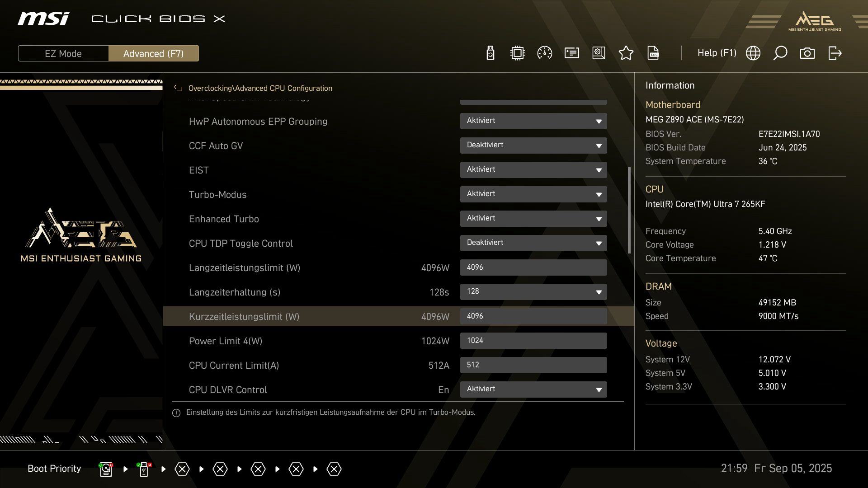The height and width of the screenshot is (488, 868).
Task: Click the back arrow beside the breadcrumb
Action: tap(178, 89)
